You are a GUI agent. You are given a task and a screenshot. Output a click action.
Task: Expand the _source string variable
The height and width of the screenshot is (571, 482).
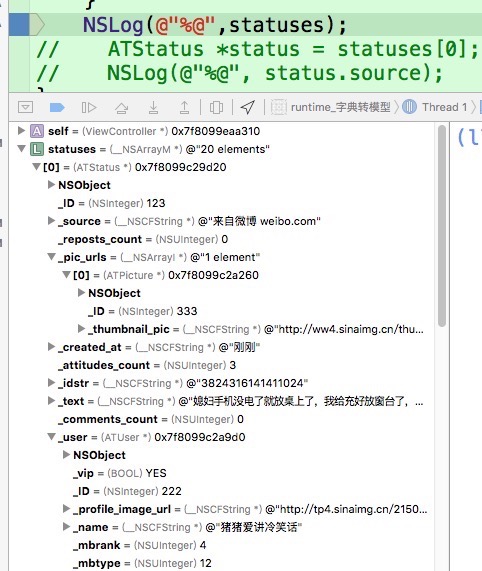(51, 220)
